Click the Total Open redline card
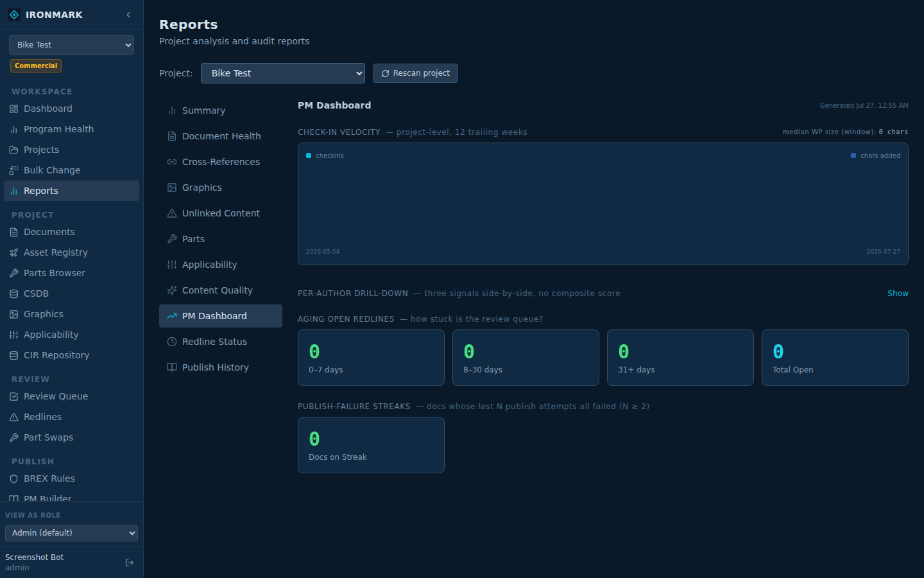The width and height of the screenshot is (924, 578). click(x=835, y=358)
